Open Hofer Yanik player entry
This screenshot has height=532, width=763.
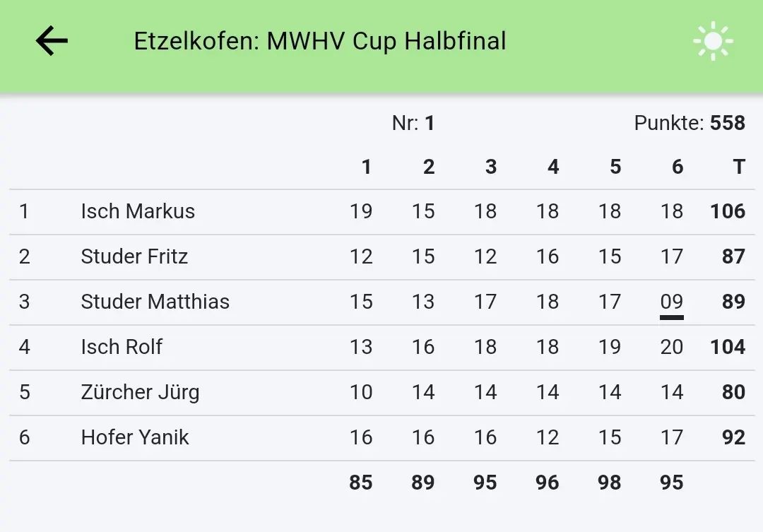135,437
